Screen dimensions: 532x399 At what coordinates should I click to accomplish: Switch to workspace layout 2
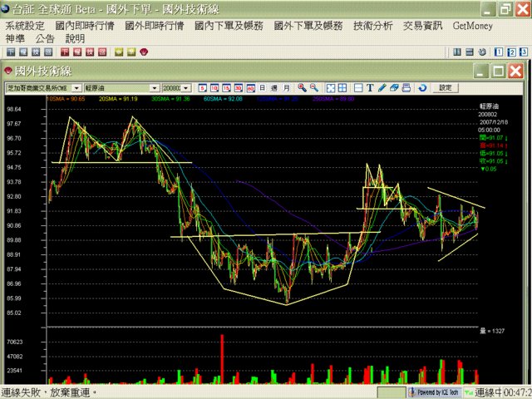[x=511, y=52]
